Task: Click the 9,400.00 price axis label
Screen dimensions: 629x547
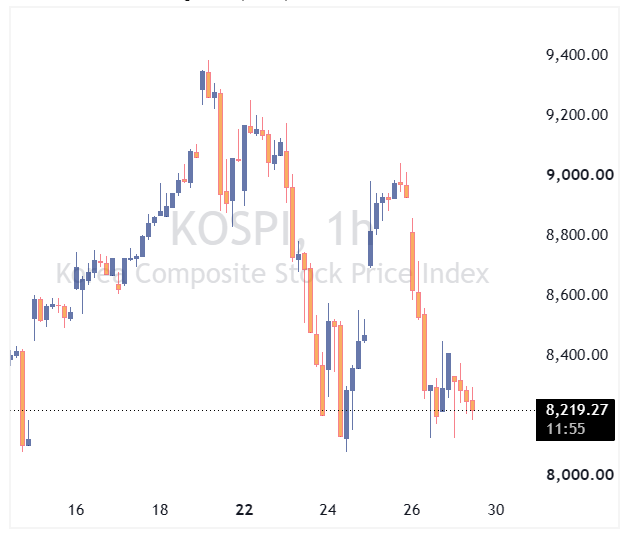Action: pos(576,55)
